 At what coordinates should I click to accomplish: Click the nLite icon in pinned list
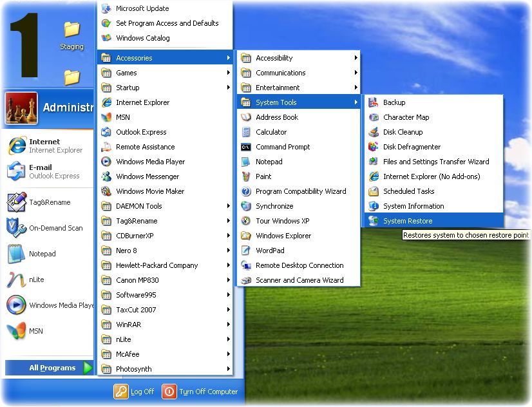[16, 279]
